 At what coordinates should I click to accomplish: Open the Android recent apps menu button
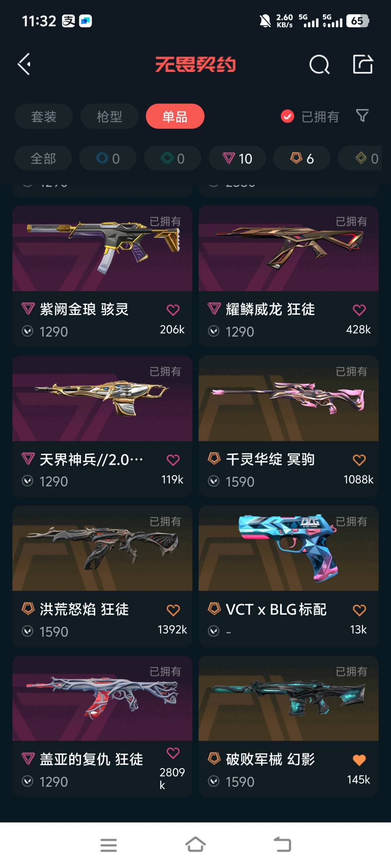click(x=109, y=845)
